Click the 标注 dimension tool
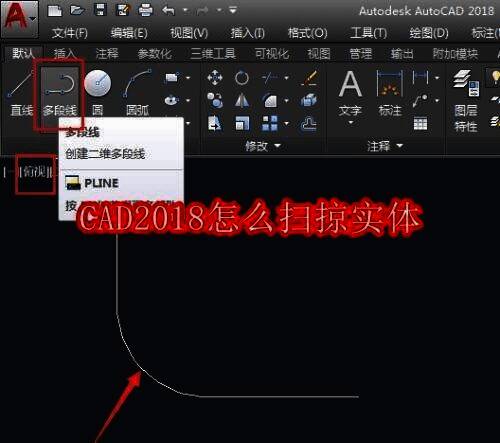The width and height of the screenshot is (500, 443). 390,93
